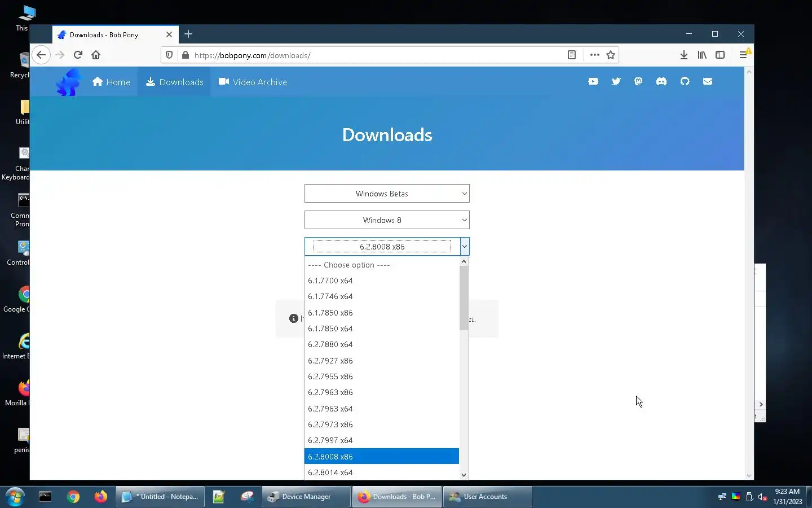Open Command Prompt pinned taskbar icon
This screenshot has height=508, width=812.
click(x=45, y=497)
